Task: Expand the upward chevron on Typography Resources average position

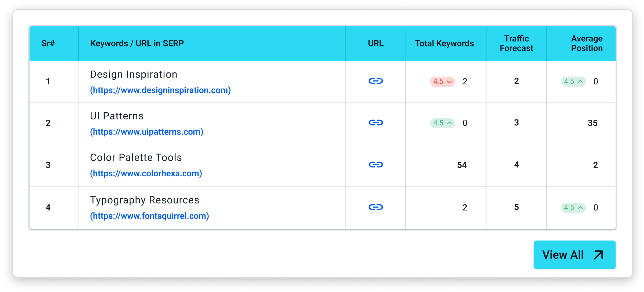Action: 580,207
